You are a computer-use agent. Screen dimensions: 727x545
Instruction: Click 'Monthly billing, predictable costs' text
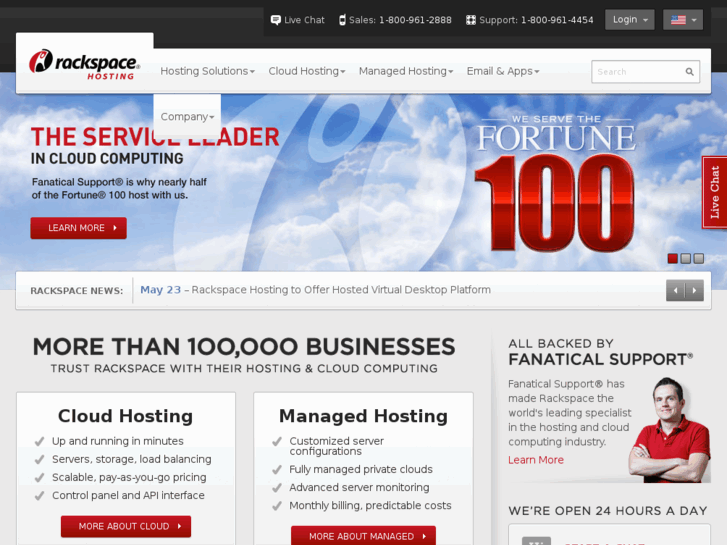pyautogui.click(x=370, y=506)
